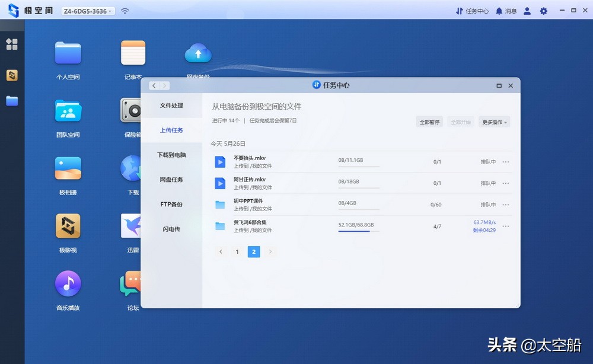Viewport: 593px width, 364px height.
Task: Open the settings gear in top bar
Action: pyautogui.click(x=543, y=11)
